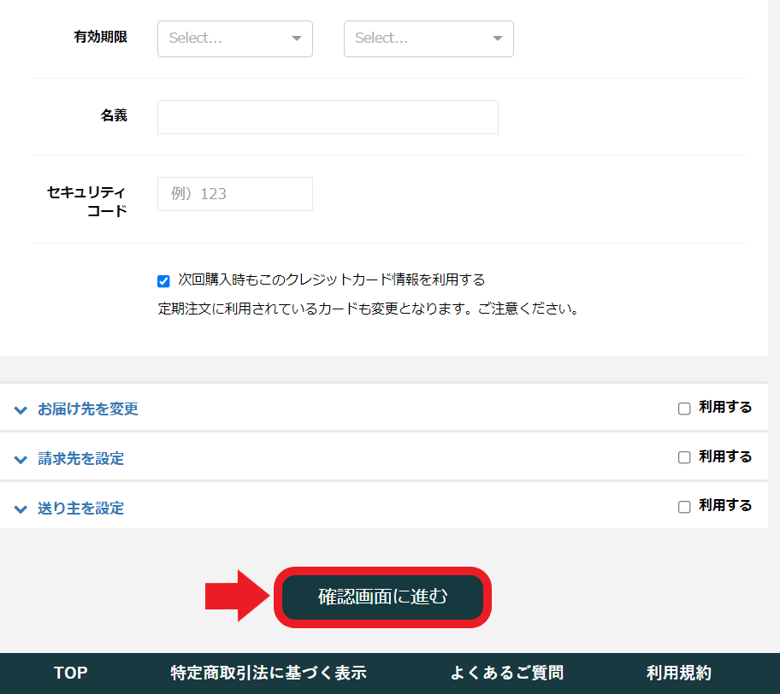Image resolution: width=780 pixels, height=700 pixels.
Task: Open the first 有効期限 Select dropdown
Action: 235,38
